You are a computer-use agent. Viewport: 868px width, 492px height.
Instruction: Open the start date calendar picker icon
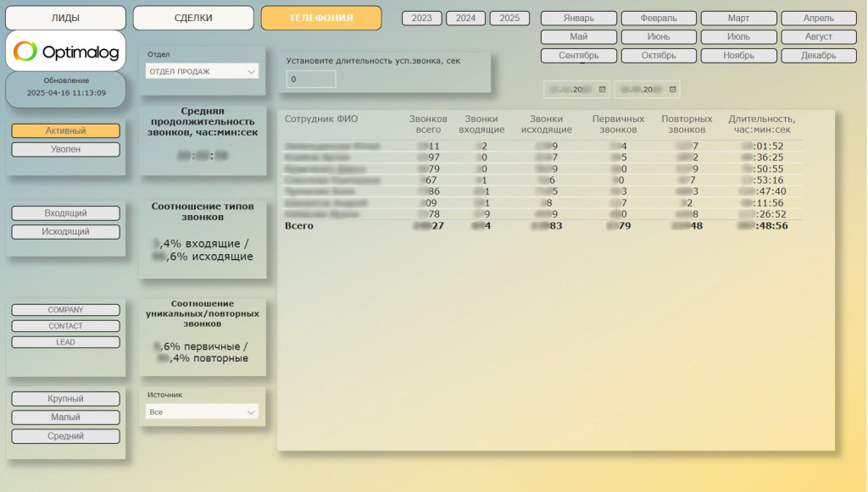pos(602,89)
